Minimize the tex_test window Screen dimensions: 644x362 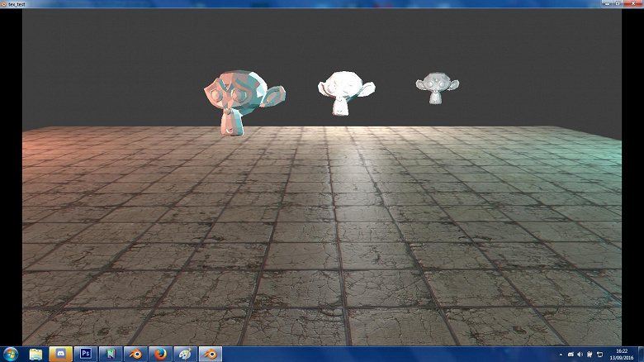[608, 3]
